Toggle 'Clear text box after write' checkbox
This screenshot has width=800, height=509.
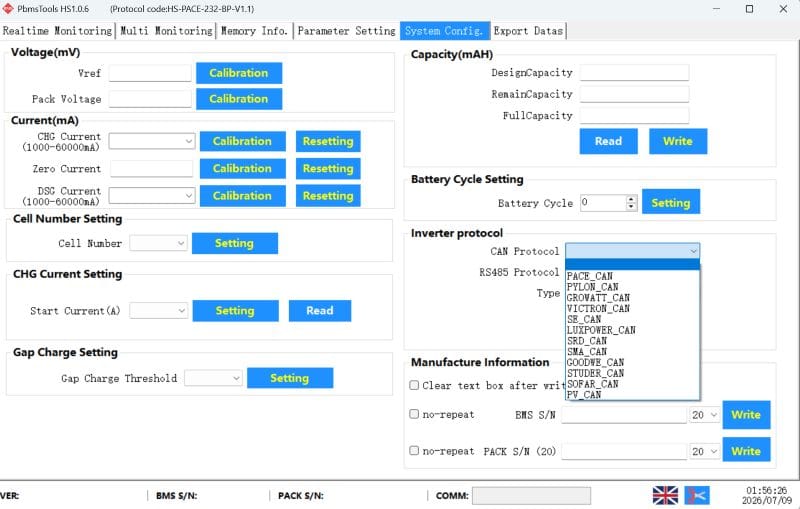[414, 385]
